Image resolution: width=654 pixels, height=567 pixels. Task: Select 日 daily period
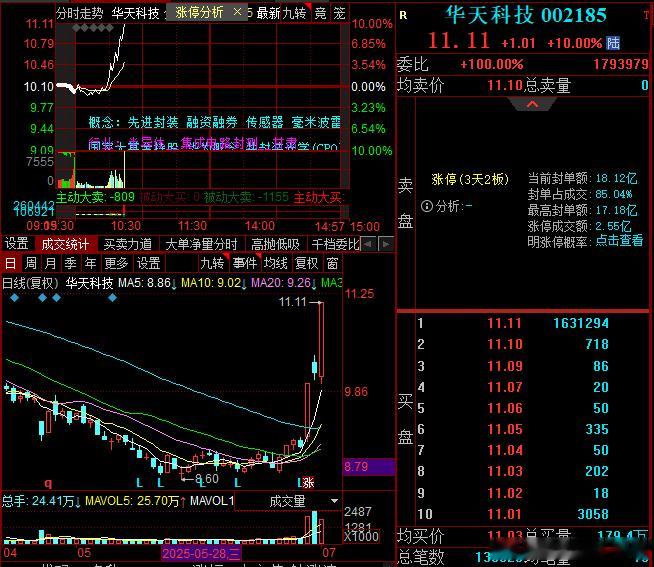click(10, 263)
